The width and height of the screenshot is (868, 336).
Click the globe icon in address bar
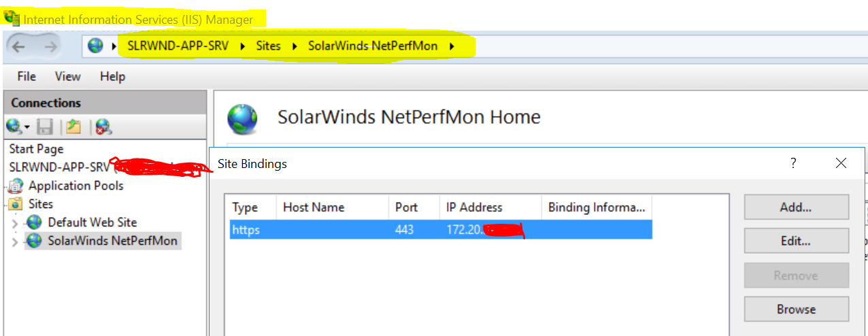(96, 46)
